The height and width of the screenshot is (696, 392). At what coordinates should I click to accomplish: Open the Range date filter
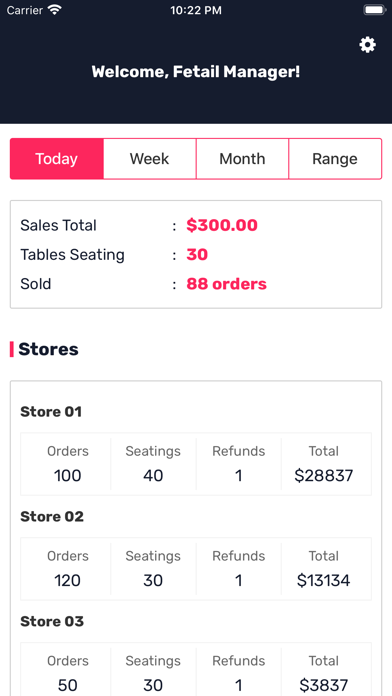(335, 159)
